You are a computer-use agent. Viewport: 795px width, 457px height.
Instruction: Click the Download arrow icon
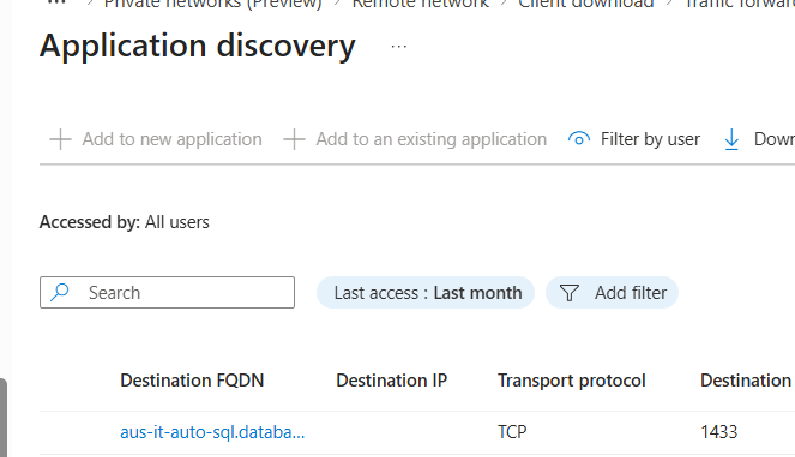pos(731,139)
